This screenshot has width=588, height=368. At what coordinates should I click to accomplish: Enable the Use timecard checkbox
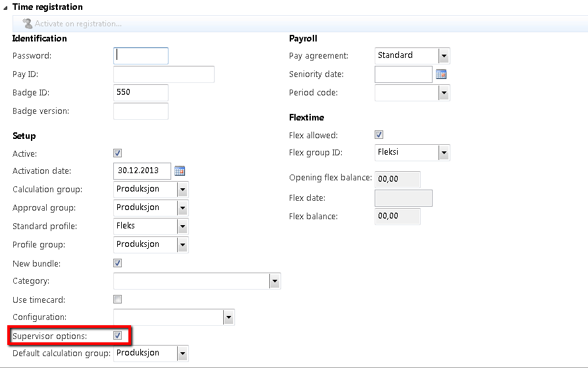[118, 300]
